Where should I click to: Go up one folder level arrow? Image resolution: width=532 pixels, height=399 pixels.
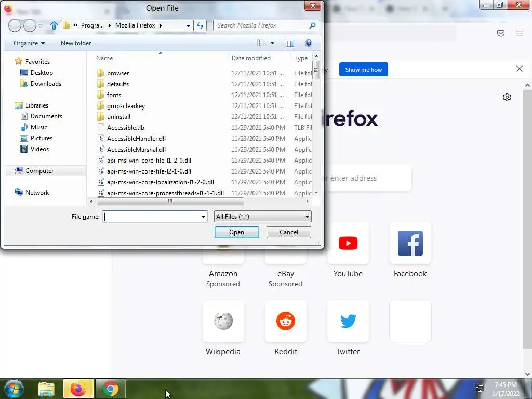(54, 25)
